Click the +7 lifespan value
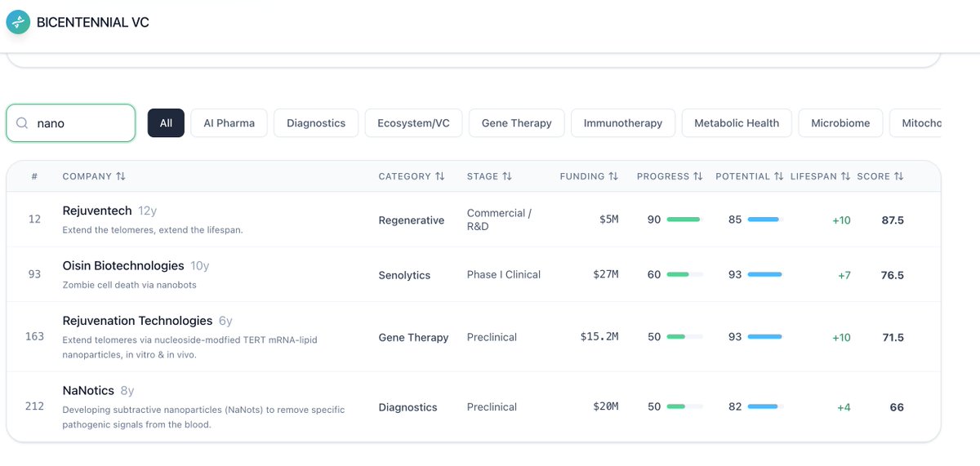The image size is (980, 466). click(x=844, y=275)
